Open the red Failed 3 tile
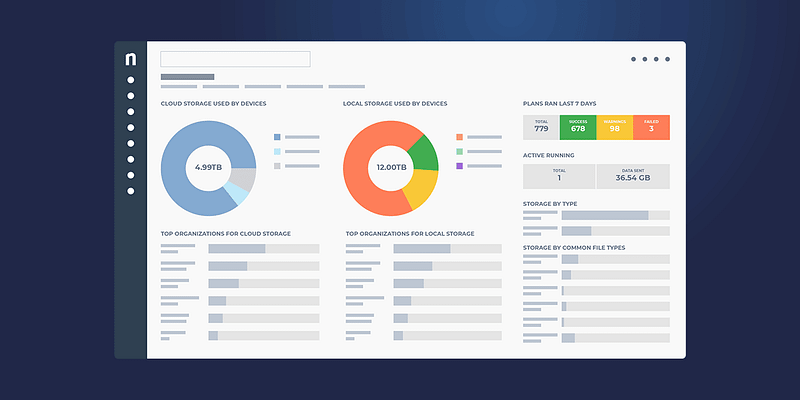The image size is (800, 400). click(651, 127)
